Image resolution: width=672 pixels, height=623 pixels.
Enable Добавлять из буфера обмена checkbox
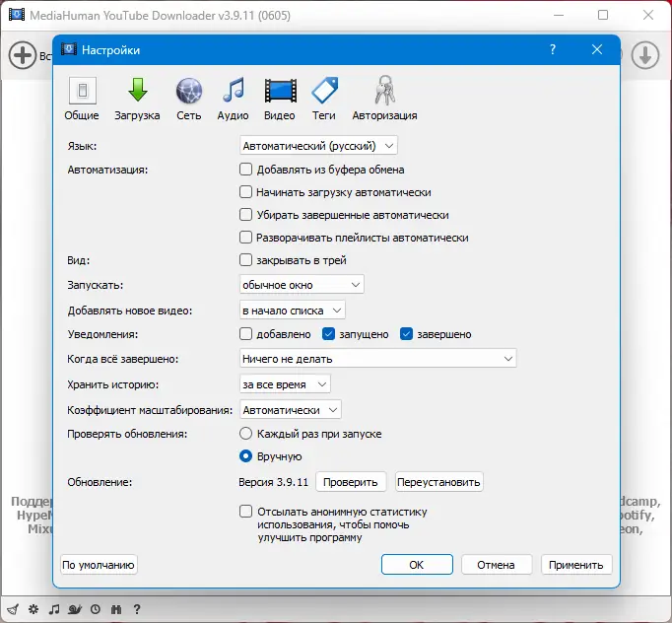[x=245, y=169]
